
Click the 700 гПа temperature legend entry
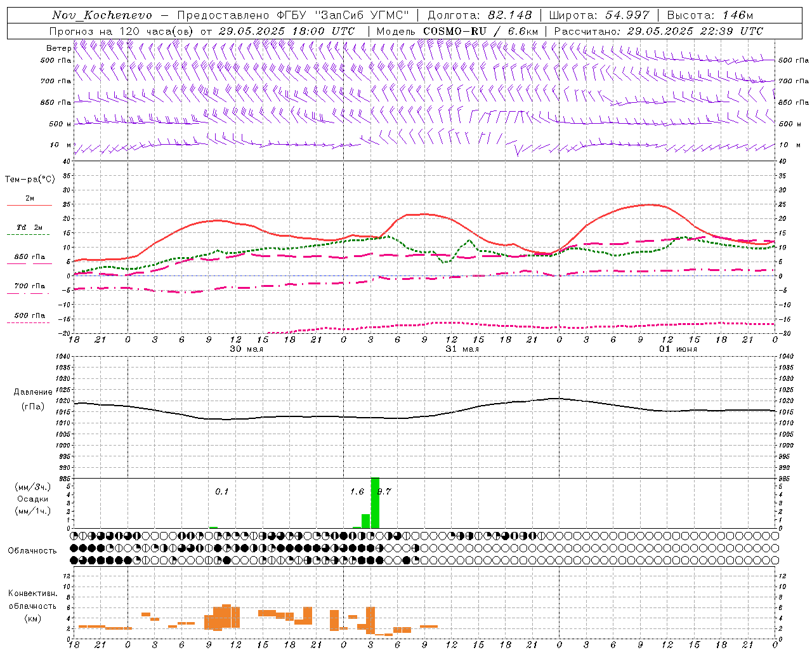click(x=30, y=286)
